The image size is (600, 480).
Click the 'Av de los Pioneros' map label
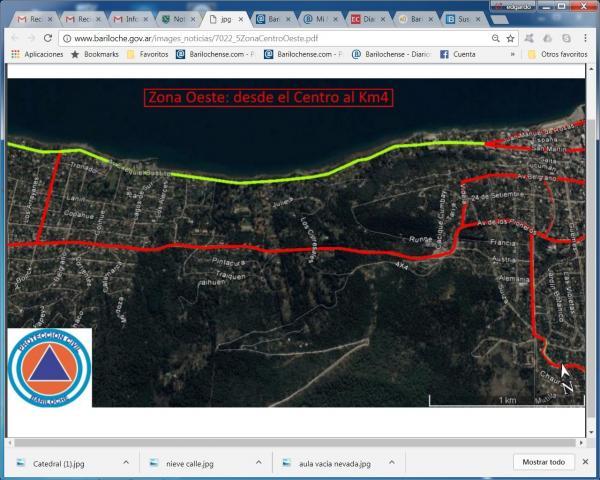click(506, 226)
